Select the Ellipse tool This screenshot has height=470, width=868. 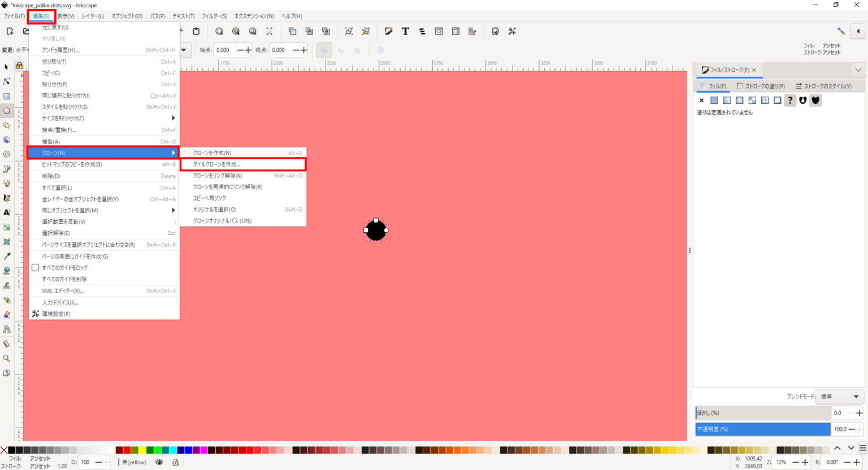(7, 111)
